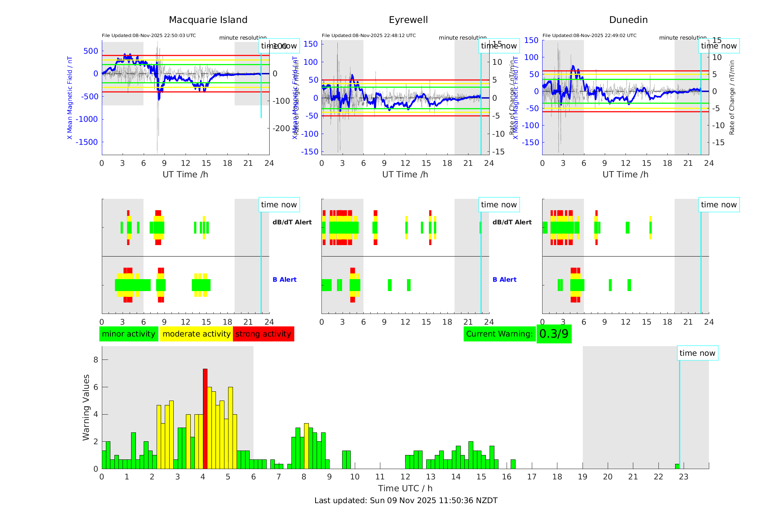The height and width of the screenshot is (532, 784).
Task: Click the Time UTC / h axis label
Action: 405,488
